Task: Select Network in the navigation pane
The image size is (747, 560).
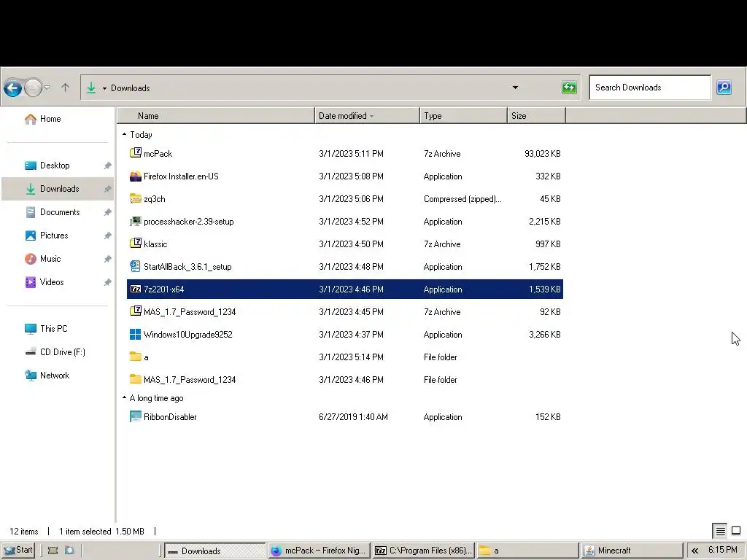Action: click(x=47, y=376)
